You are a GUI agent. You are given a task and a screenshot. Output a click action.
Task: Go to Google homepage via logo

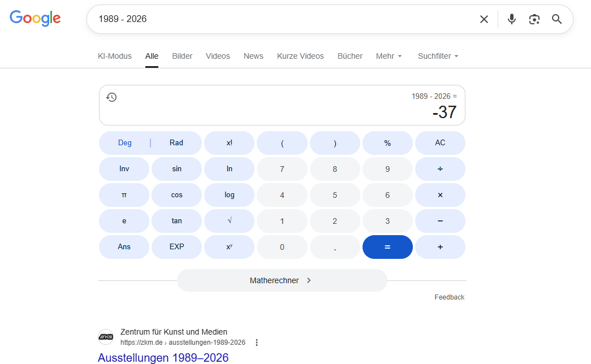point(35,18)
